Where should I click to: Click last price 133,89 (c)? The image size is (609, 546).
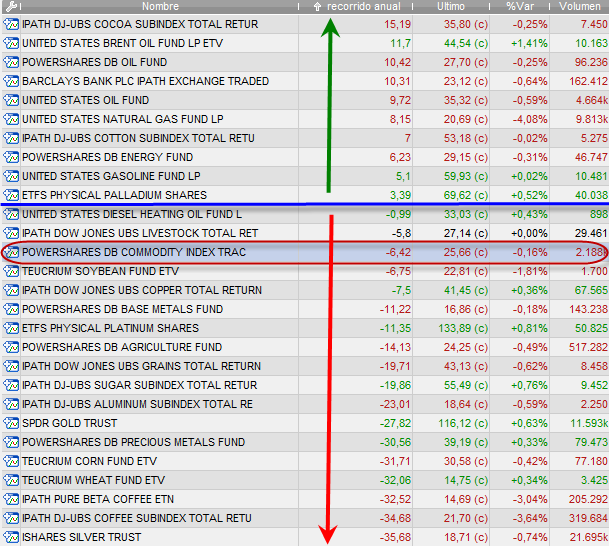pos(463,329)
